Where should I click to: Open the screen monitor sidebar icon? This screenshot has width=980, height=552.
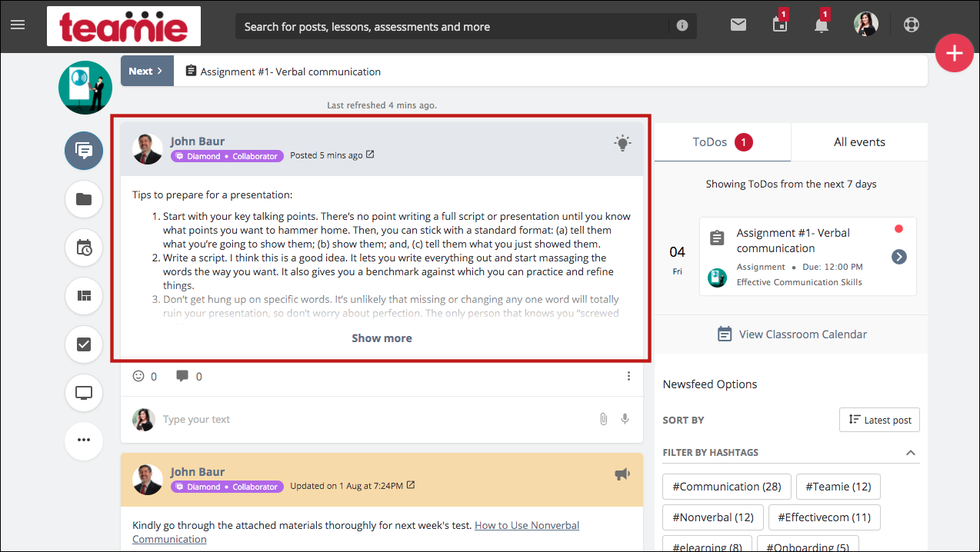[84, 393]
